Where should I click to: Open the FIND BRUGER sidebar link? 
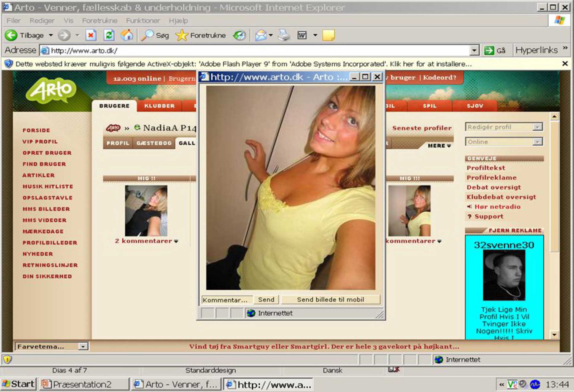44,164
